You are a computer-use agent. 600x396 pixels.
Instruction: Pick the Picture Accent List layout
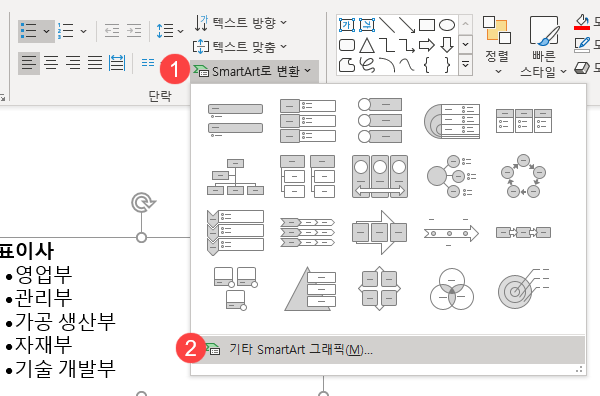[235, 288]
